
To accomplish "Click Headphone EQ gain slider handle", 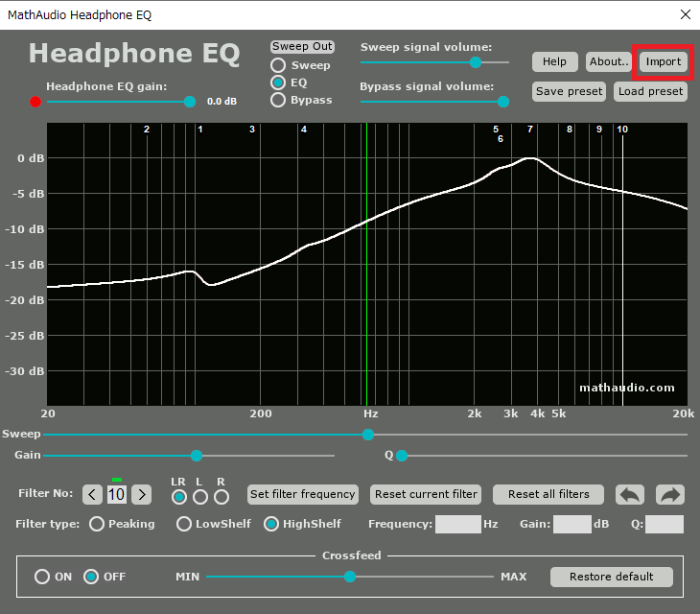I will click(190, 102).
